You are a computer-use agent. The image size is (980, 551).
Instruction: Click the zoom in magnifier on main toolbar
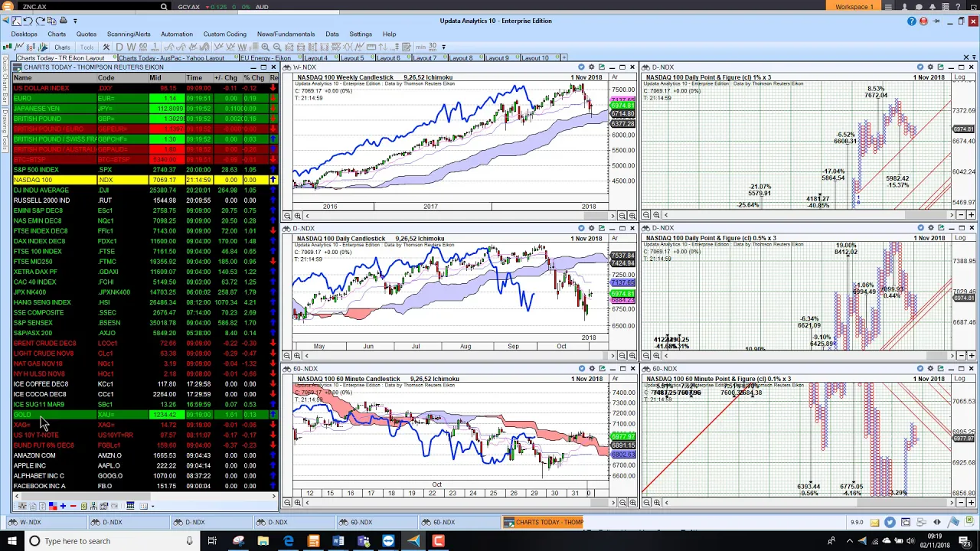pos(265,47)
